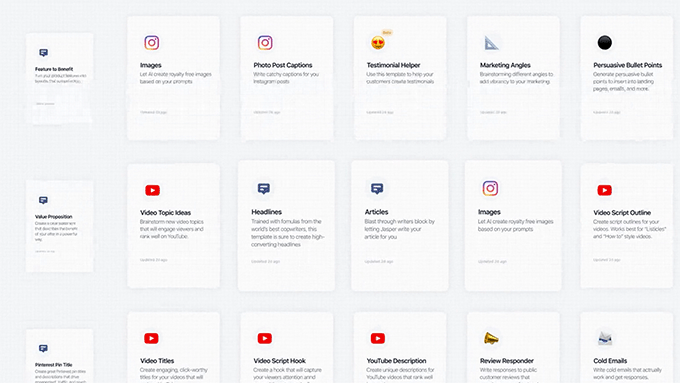The image size is (680, 383).
Task: Select the YouTube Description heading
Action: click(x=396, y=360)
